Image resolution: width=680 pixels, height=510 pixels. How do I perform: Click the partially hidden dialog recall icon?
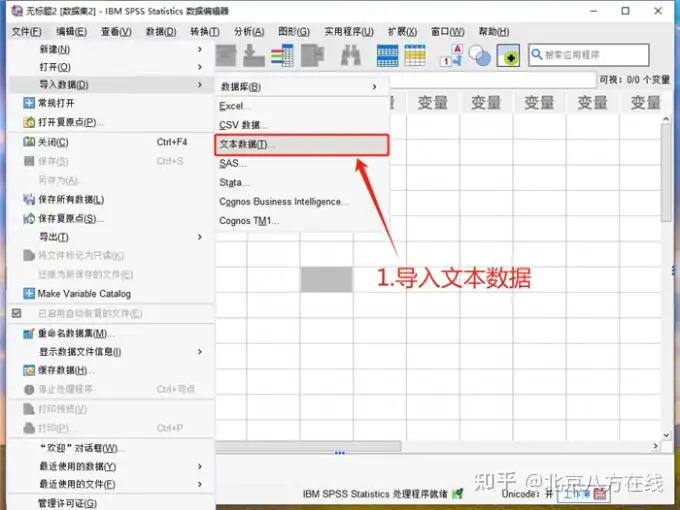coord(226,56)
